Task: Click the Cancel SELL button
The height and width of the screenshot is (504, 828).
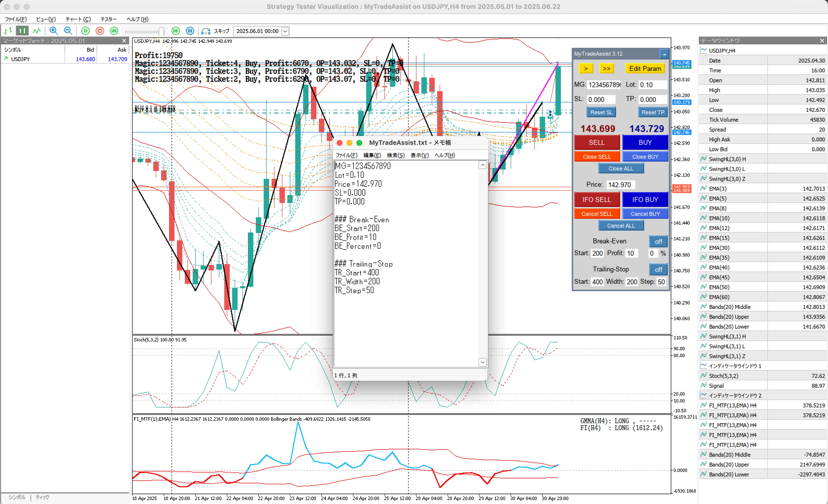Action: (x=597, y=214)
